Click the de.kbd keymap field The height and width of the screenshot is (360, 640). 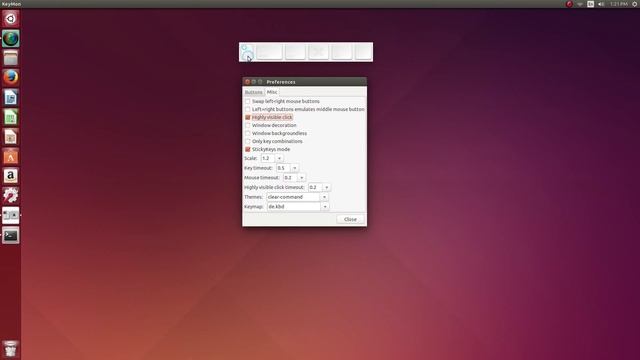point(294,207)
